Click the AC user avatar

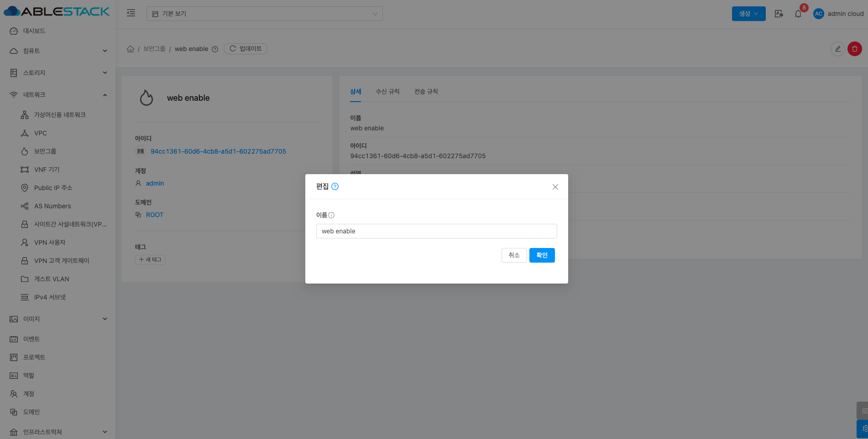pyautogui.click(x=819, y=14)
